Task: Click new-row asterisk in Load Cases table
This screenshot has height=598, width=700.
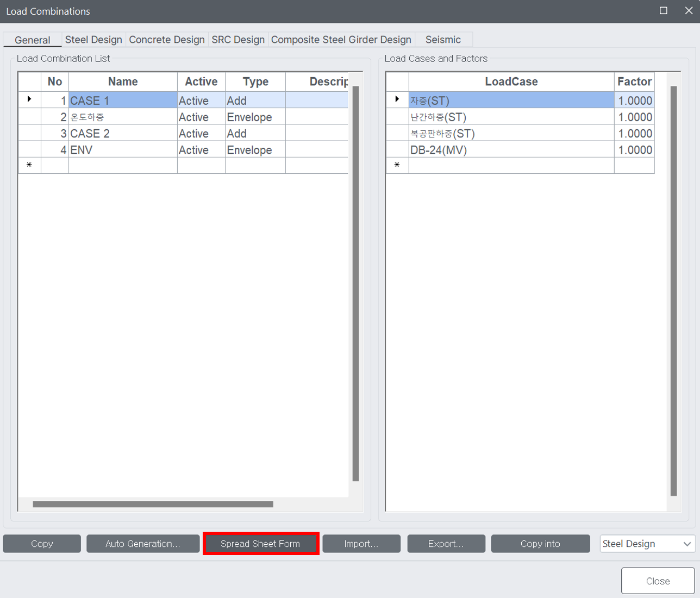Action: point(397,165)
